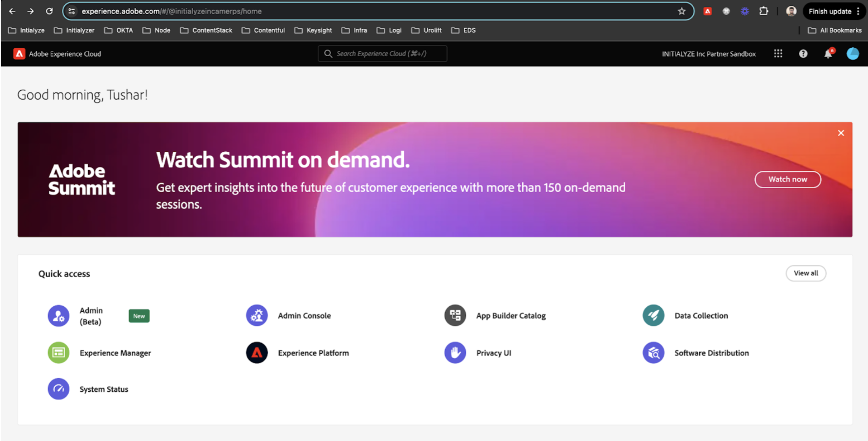Reload the page with the refresh icon
This screenshot has height=441, width=868.
click(49, 11)
